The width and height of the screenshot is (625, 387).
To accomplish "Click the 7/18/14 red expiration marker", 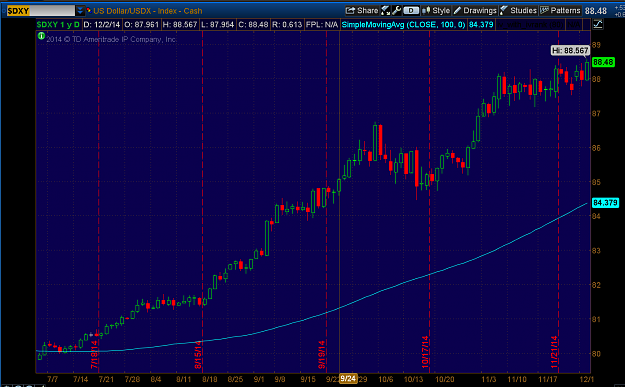I will point(94,354).
